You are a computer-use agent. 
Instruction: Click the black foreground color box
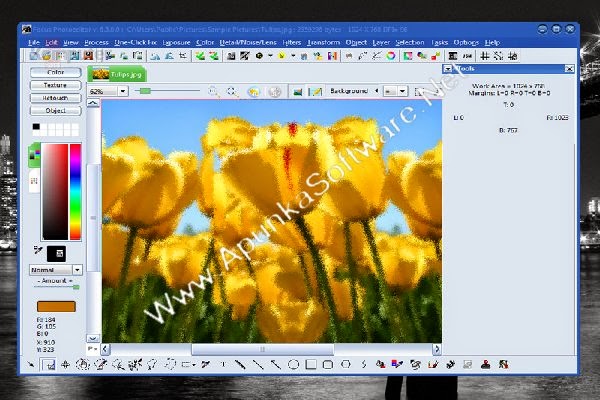pyautogui.click(x=56, y=253)
